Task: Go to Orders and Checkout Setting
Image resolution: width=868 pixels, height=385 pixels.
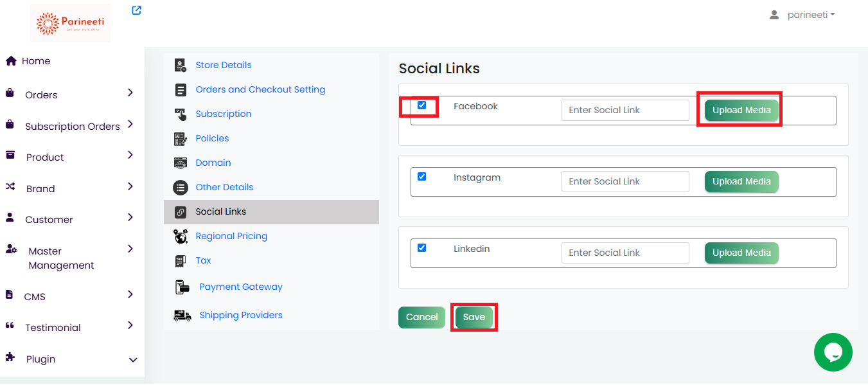Action: pyautogui.click(x=260, y=89)
